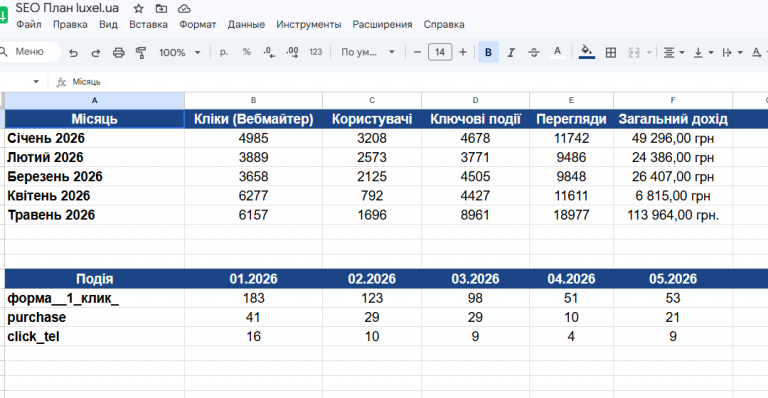Open the name box dropdown arrow
Screen dimensions: 768x398
coord(36,82)
